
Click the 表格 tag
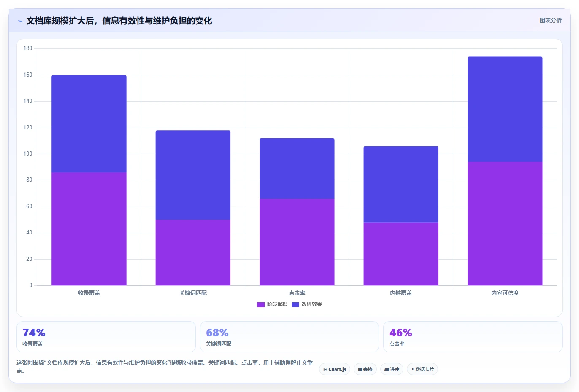click(365, 369)
